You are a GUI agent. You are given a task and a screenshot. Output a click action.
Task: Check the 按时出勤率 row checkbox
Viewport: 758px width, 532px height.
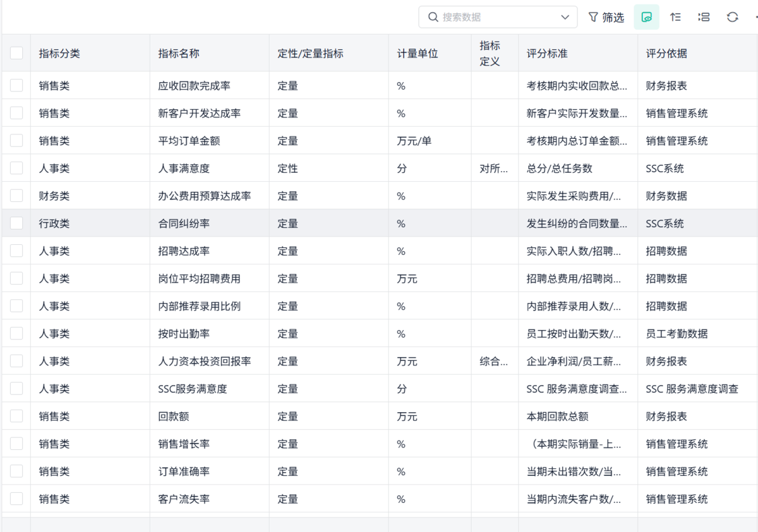(16, 333)
